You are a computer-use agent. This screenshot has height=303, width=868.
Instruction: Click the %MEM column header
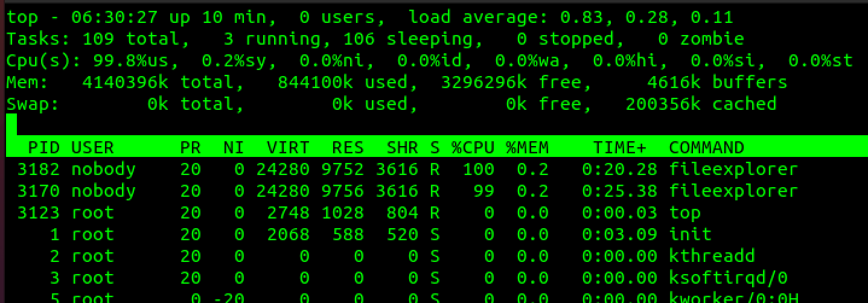coord(528,147)
